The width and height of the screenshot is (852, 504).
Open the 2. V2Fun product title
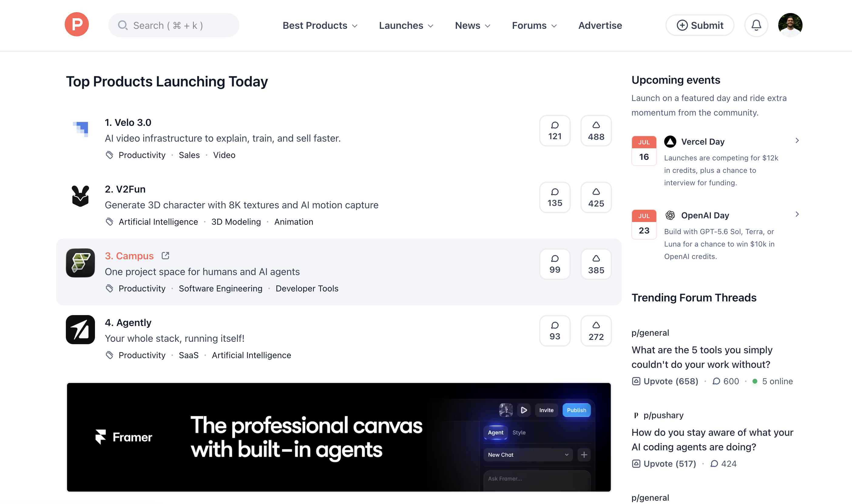coord(125,189)
